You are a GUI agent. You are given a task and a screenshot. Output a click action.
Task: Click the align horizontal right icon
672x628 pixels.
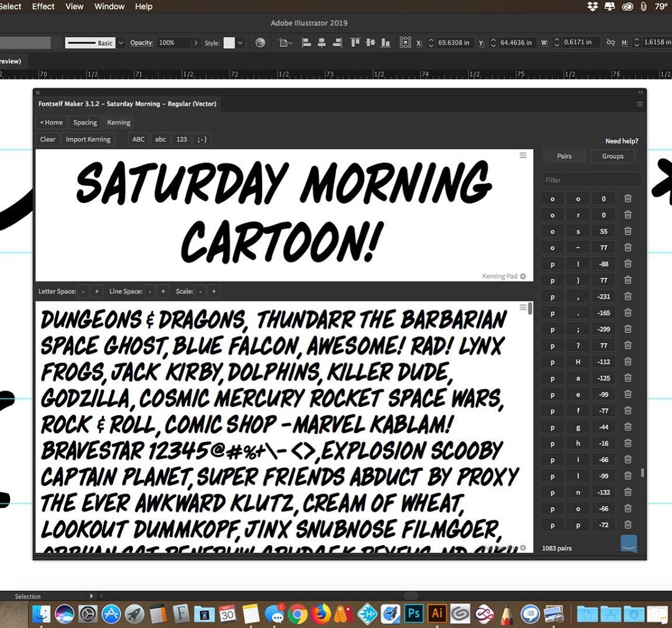pyautogui.click(x=337, y=42)
